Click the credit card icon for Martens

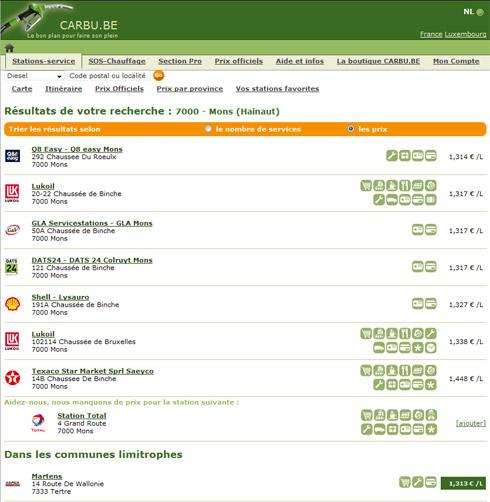[431, 482]
